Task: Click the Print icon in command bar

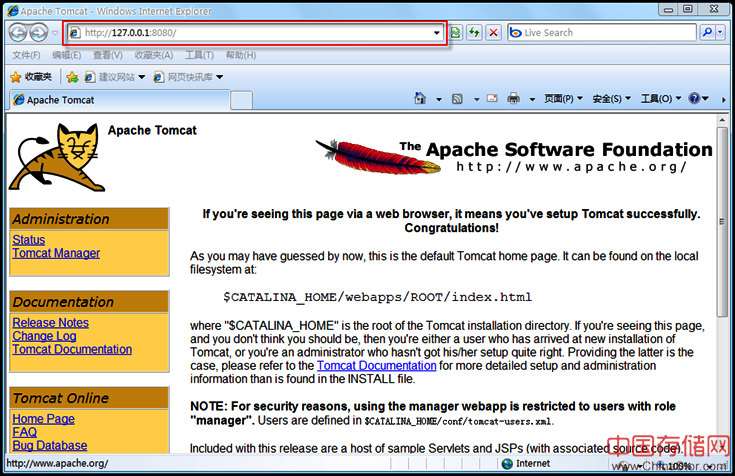Action: pyautogui.click(x=513, y=99)
